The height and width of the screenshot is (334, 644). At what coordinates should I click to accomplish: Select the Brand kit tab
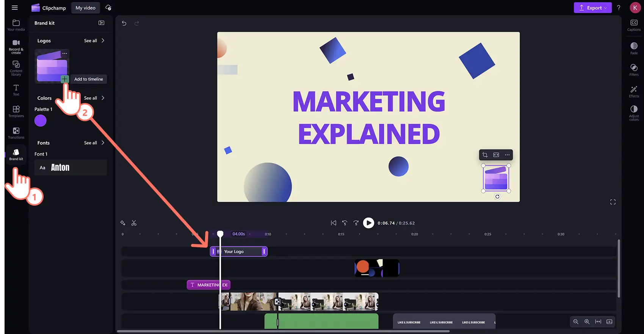coord(16,155)
